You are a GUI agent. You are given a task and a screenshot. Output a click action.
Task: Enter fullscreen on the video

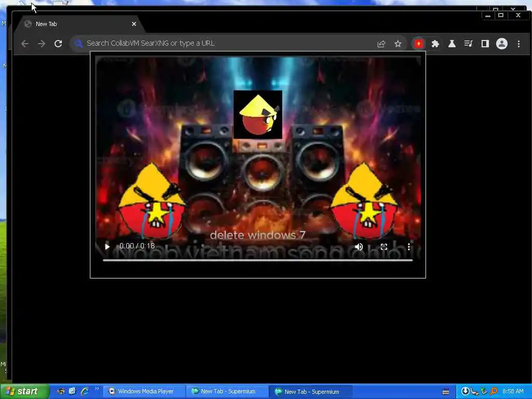click(384, 247)
